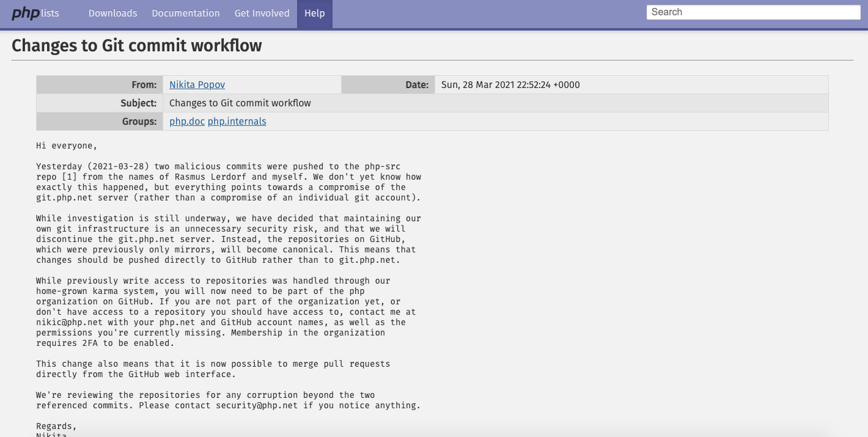Open the php.internals group link
This screenshot has height=437, width=868.
237,122
